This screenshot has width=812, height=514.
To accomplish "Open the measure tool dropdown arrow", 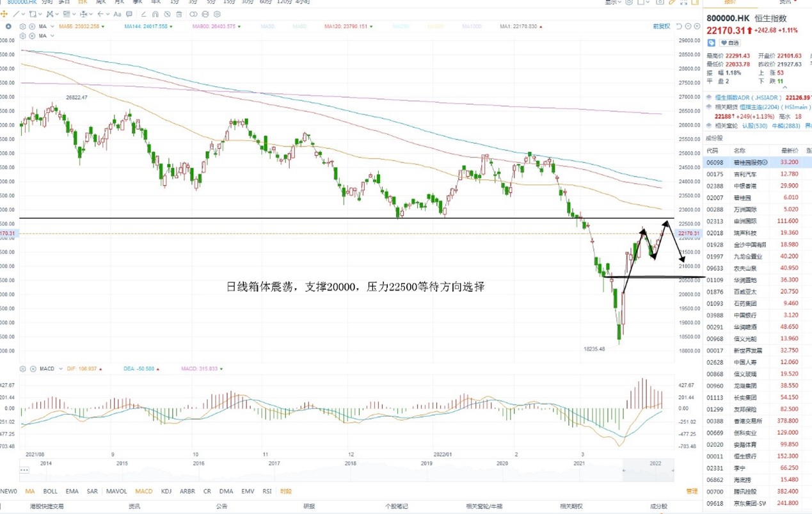I will coord(91,14).
